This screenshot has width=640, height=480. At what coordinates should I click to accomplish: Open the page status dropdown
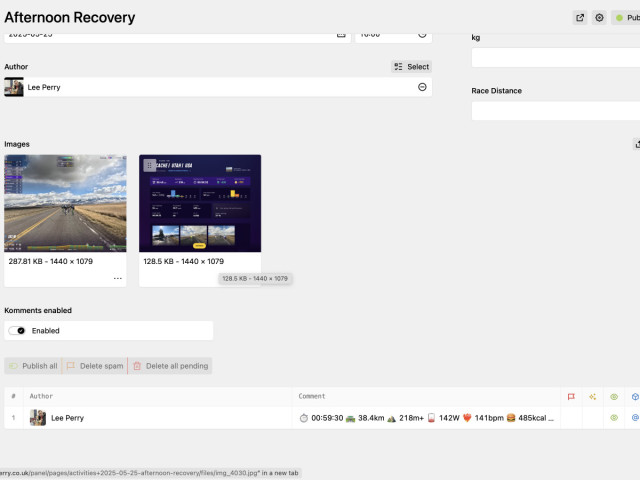pyautogui.click(x=626, y=18)
